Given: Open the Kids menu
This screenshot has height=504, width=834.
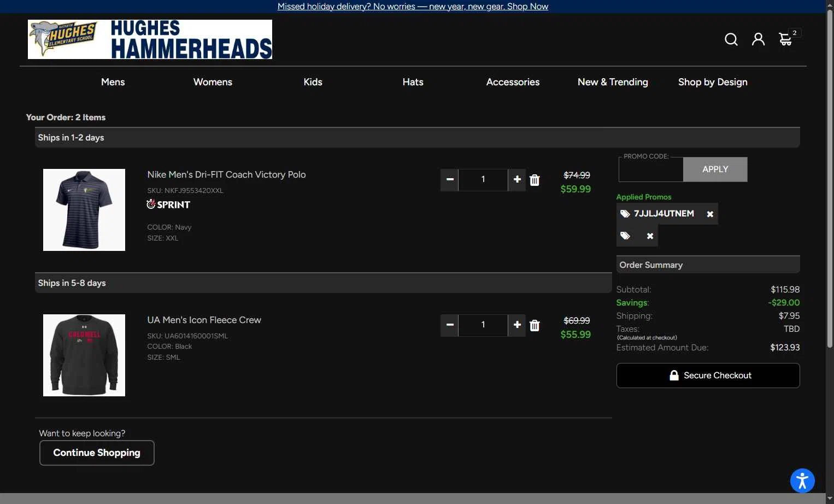Looking at the screenshot, I should pos(313,82).
